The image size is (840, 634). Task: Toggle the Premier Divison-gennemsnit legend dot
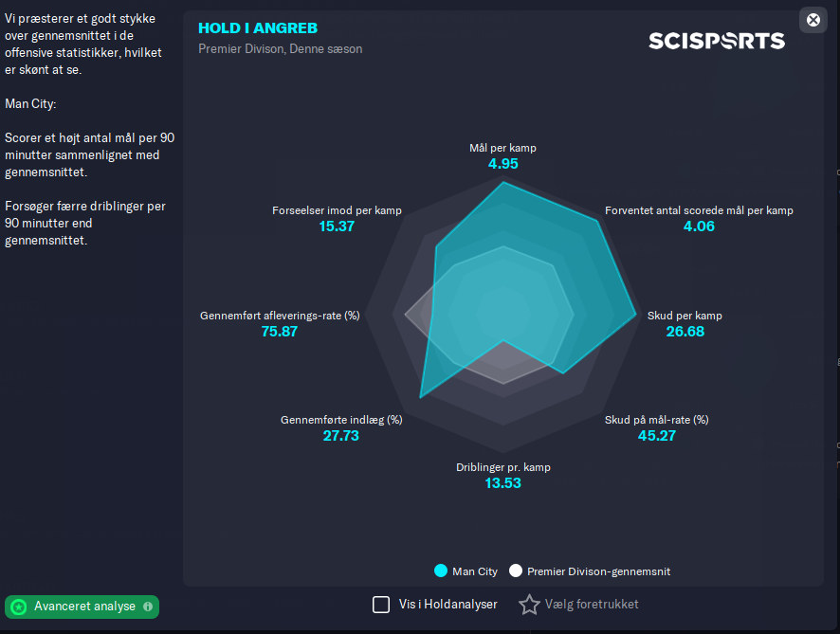coord(516,571)
